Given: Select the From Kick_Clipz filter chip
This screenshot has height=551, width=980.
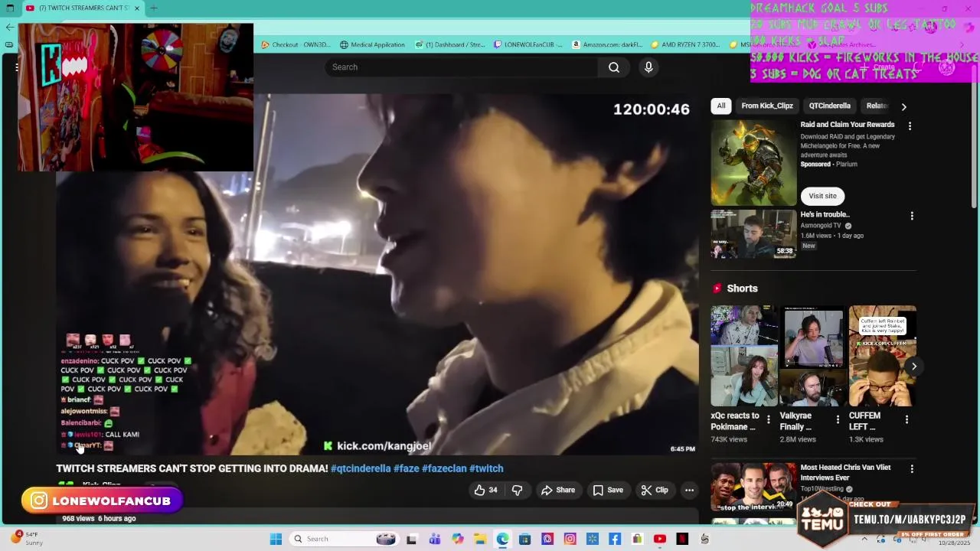Looking at the screenshot, I should point(767,106).
